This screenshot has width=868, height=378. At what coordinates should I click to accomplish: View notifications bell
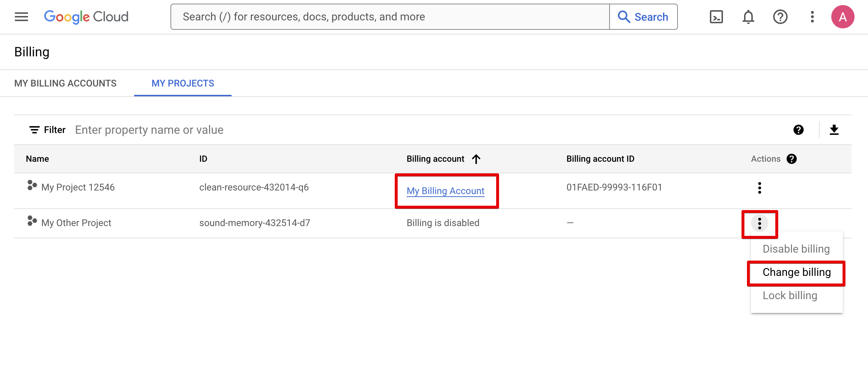coord(748,17)
